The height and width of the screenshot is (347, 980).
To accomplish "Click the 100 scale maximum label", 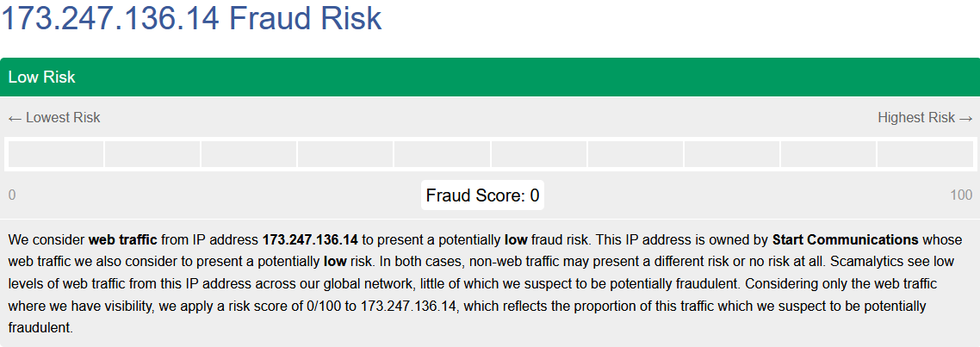I will (961, 195).
